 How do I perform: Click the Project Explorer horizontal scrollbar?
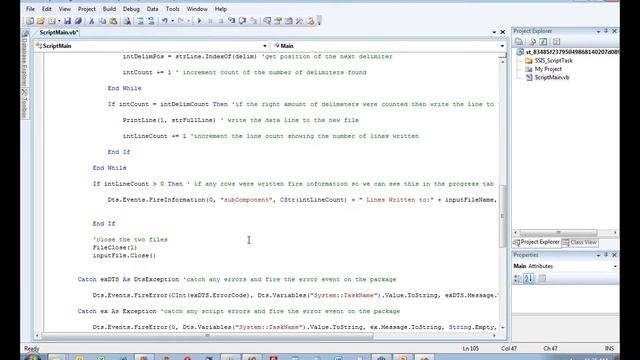558,232
